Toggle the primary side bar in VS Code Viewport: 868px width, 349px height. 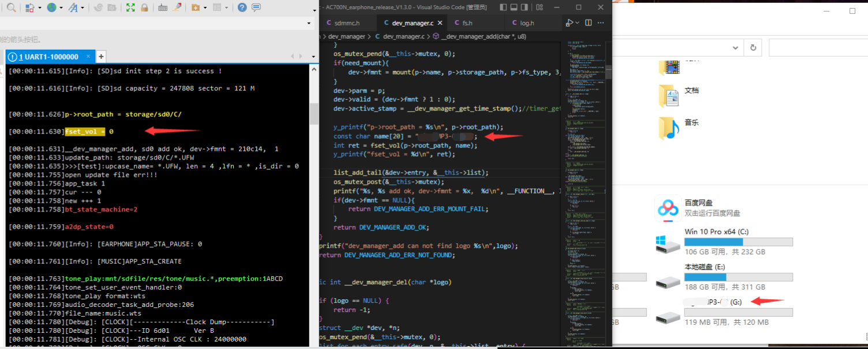[x=503, y=7]
